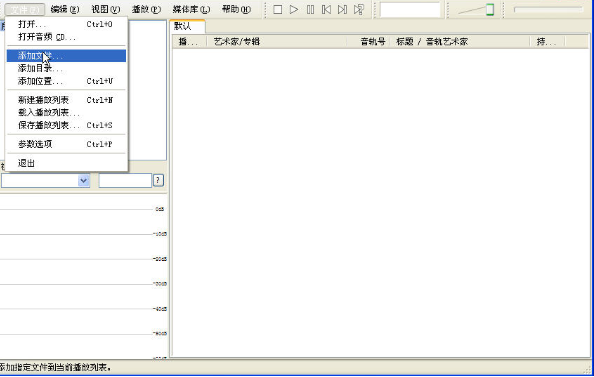The image size is (594, 377).
Task: Open the 编辑 (Edit) menu
Action: click(x=65, y=9)
